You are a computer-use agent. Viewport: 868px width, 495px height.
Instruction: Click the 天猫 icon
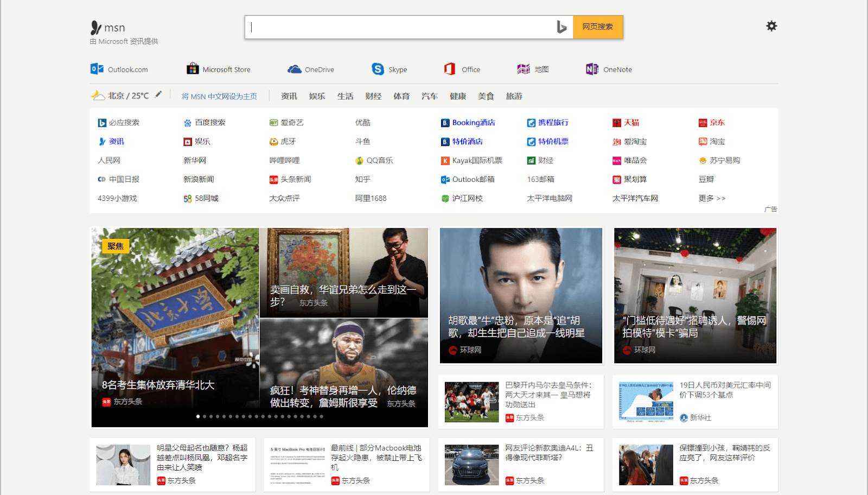click(x=617, y=123)
